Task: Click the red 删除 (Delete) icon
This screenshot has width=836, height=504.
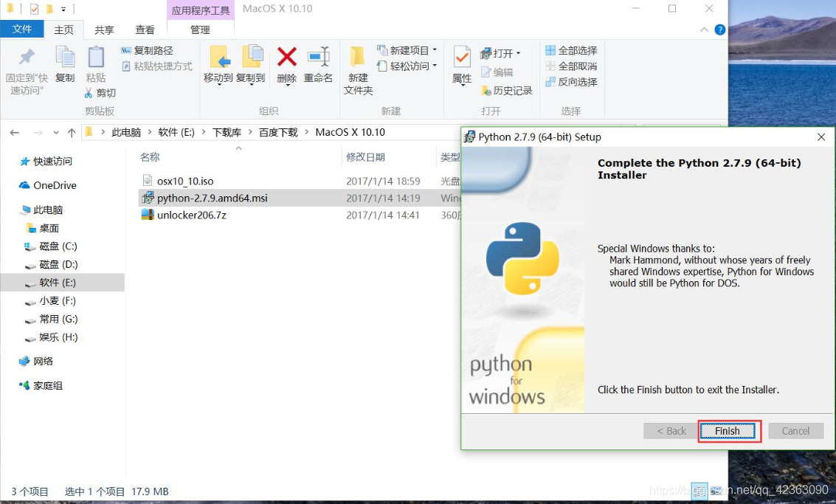Action: coord(287,57)
